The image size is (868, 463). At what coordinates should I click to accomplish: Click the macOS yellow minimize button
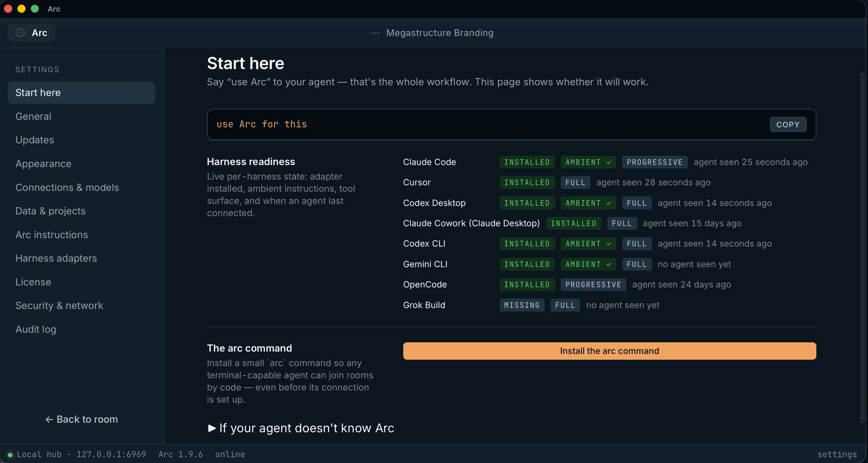[21, 9]
